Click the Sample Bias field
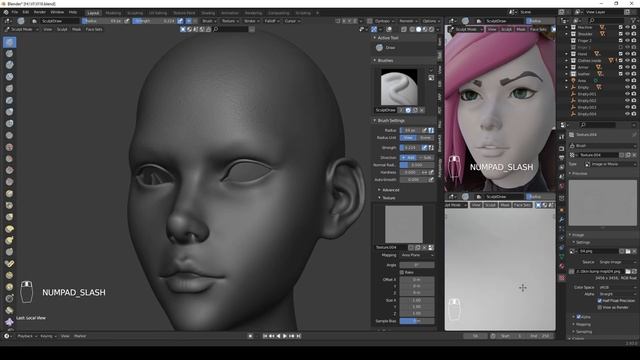Viewport: 640px width, 360px height. coord(417,321)
